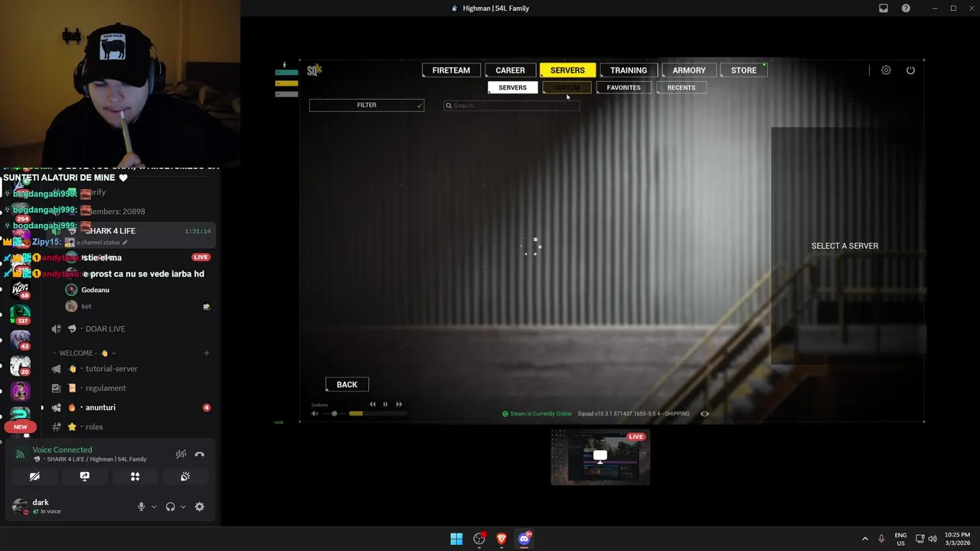
Task: Skip to previous music track
Action: pos(373,404)
